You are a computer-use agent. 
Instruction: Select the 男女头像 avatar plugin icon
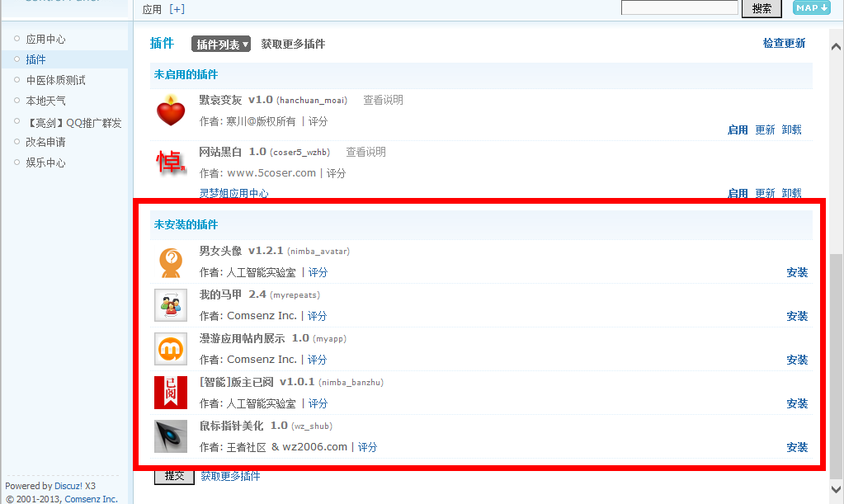170,262
